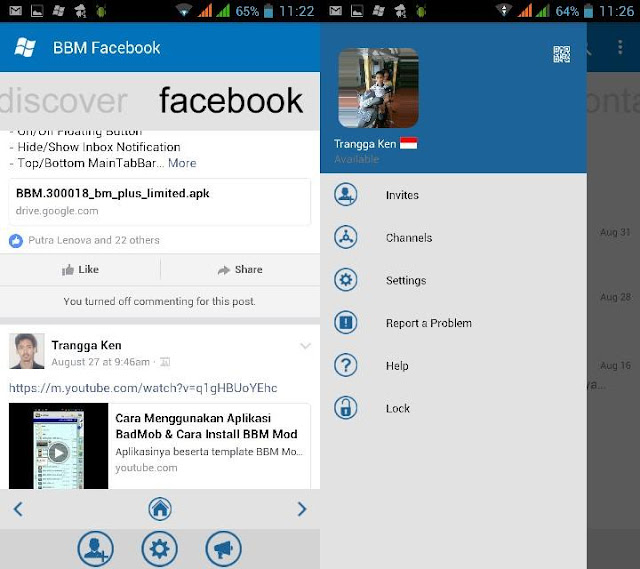Tap the Report a Problem exclamation icon
Viewport: 640px width, 569px height.
point(346,322)
